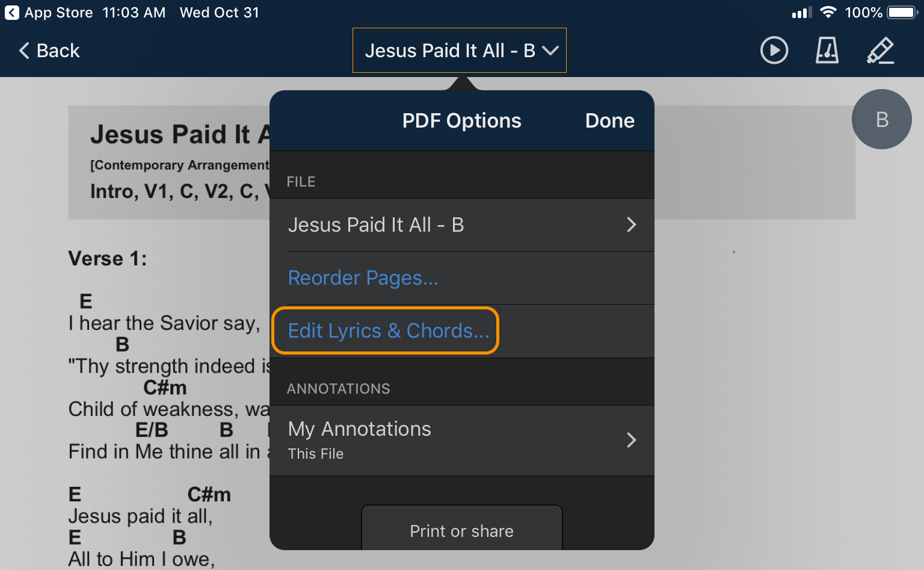Open My Annotations for This File
Viewport: 924px width, 570px height.
pos(360,440)
